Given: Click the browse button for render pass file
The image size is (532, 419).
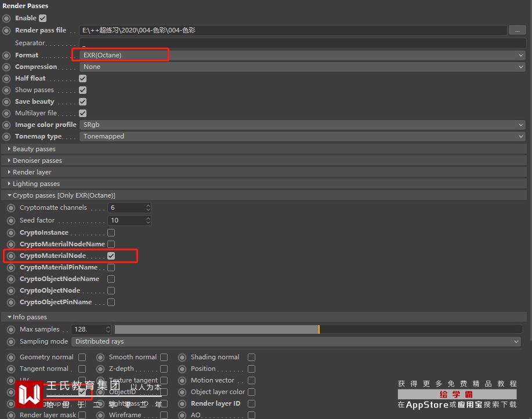Looking at the screenshot, I should tap(517, 31).
